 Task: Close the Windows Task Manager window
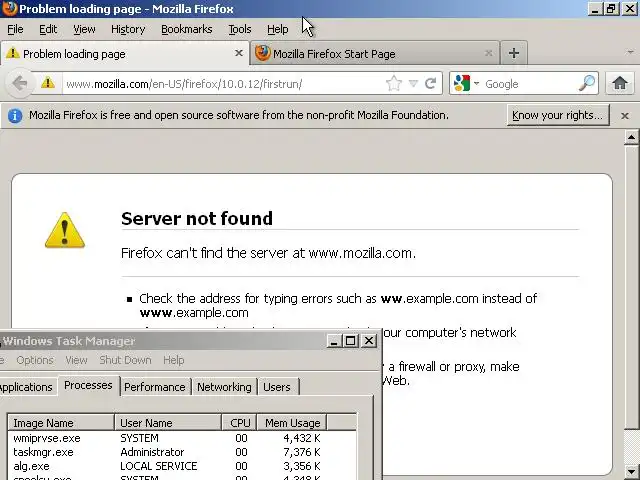(x=369, y=340)
